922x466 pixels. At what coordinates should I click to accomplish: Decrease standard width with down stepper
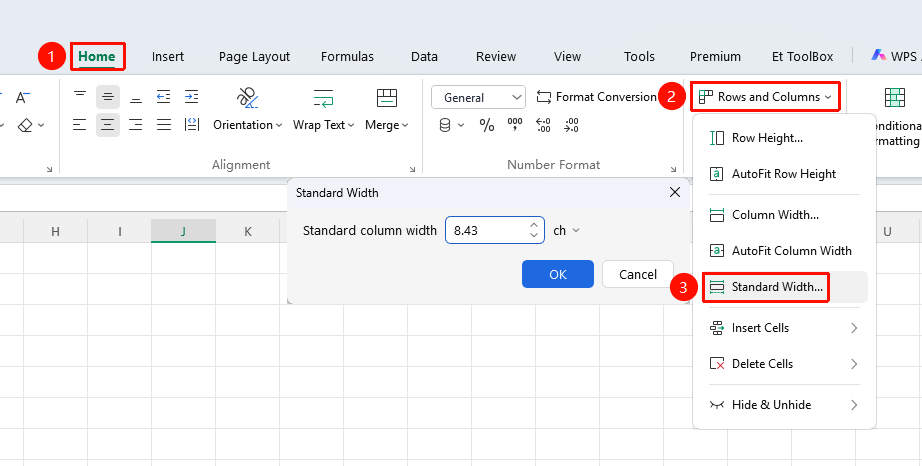pos(533,236)
